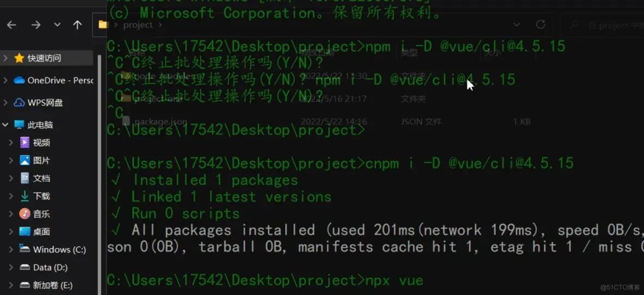The height and width of the screenshot is (295, 644).
Task: Select the OneDrive cloud icon in sidebar
Action: click(x=20, y=81)
